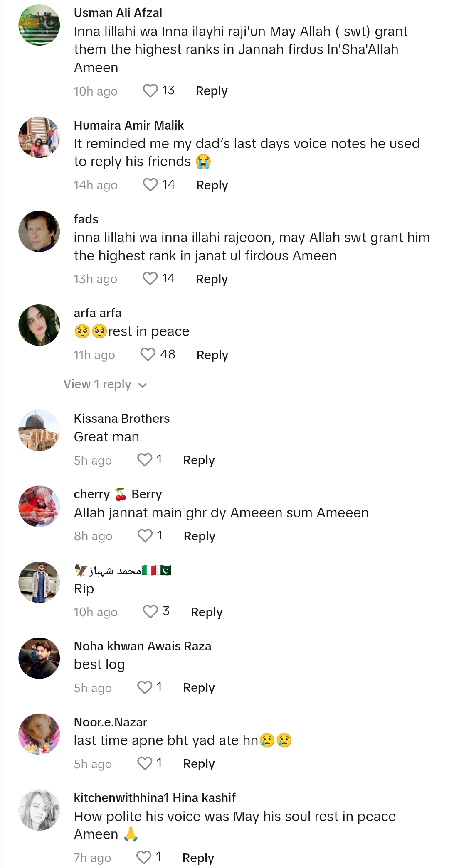Expand View 1 reply under arfa arfa
This screenshot has width=449, height=868.
(97, 384)
